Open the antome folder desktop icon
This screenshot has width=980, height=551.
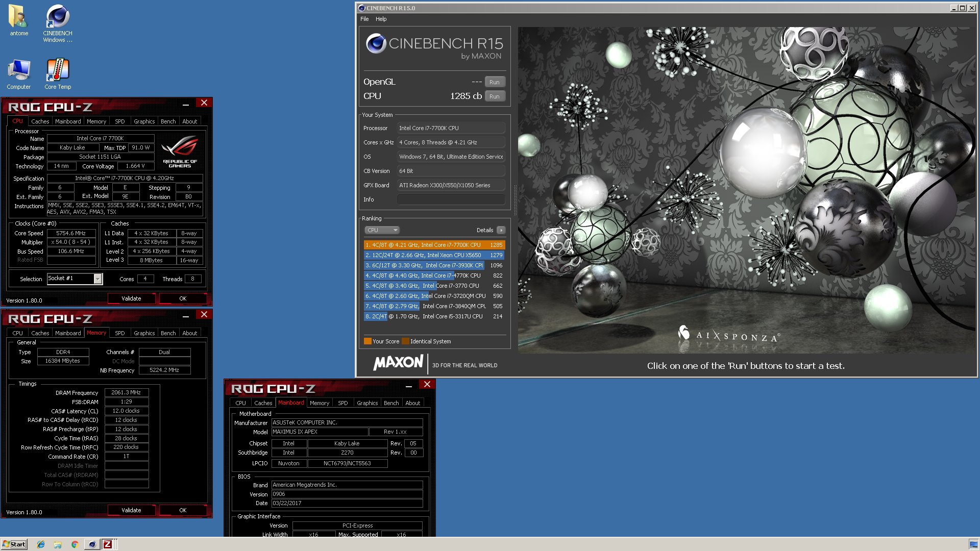coord(18,20)
